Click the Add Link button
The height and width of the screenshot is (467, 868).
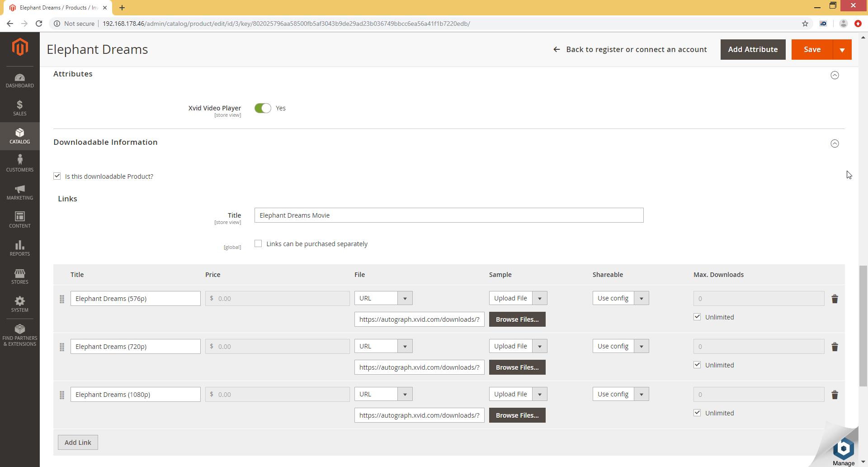pos(78,443)
